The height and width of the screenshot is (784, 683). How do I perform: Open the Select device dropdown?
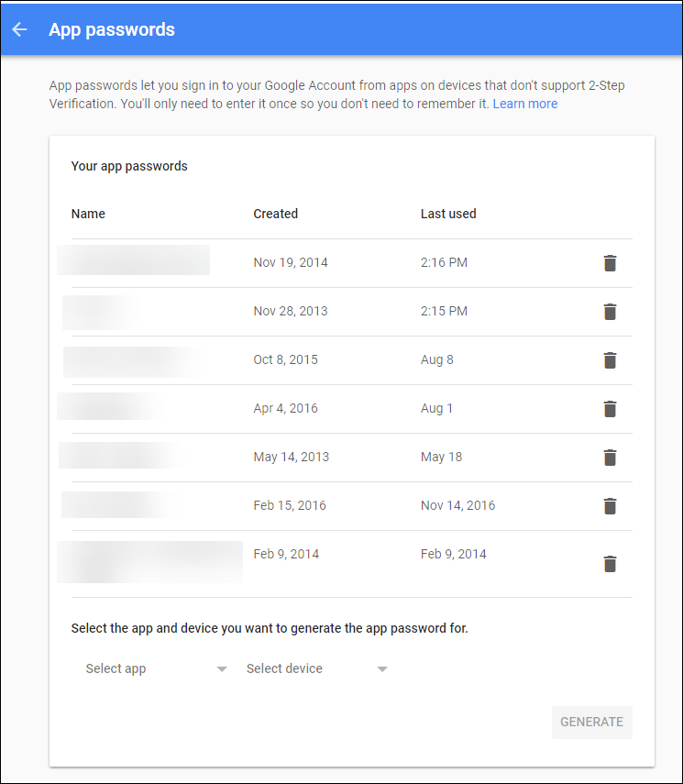point(317,668)
